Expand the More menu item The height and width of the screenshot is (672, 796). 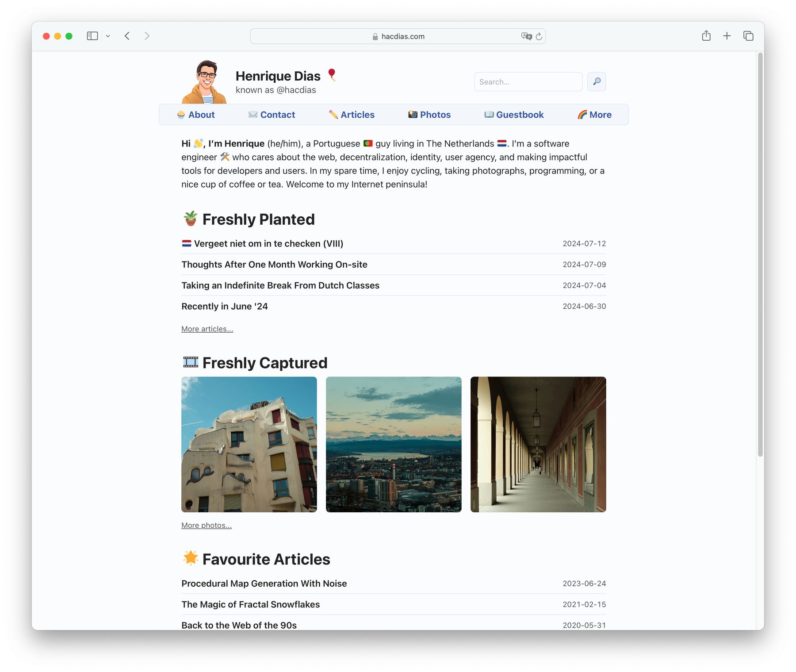click(x=594, y=115)
